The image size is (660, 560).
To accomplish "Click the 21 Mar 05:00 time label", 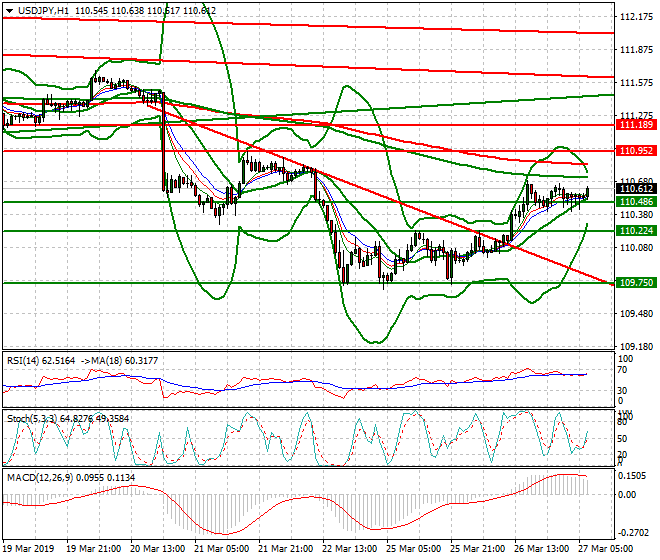I will point(221,549).
